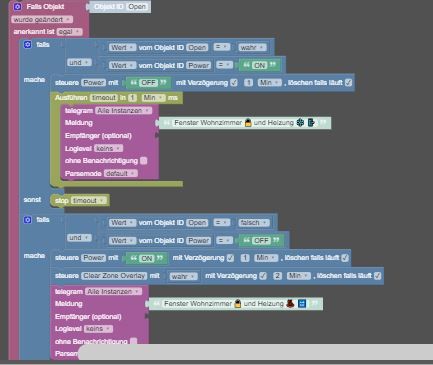Open gear icon of second falls block
The image size is (433, 365).
(x=27, y=220)
